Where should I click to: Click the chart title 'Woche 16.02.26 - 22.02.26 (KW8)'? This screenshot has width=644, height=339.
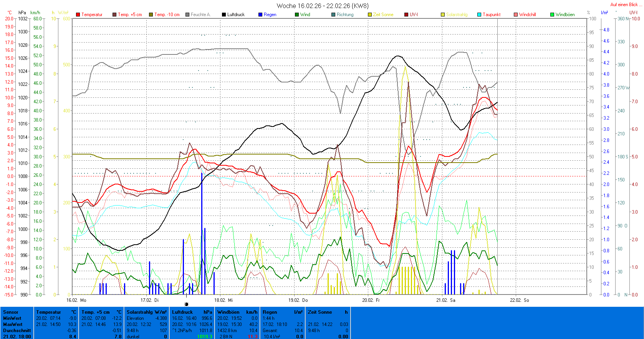[x=322, y=6]
